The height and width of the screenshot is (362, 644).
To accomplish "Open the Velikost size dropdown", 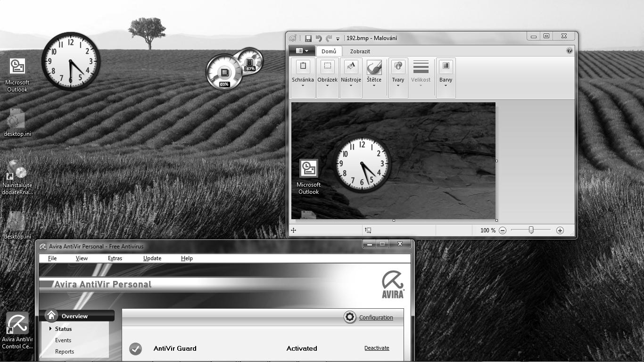I will pos(421,78).
